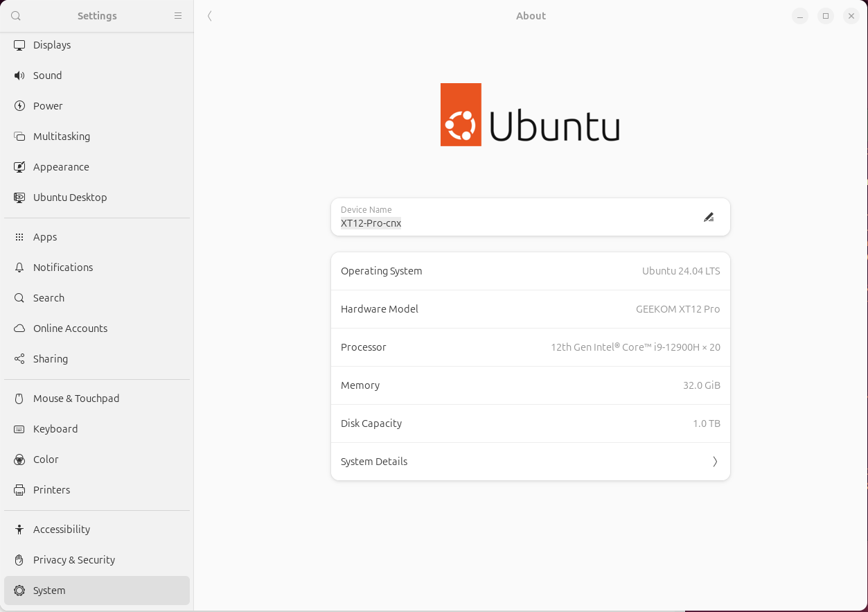Edit device name with pencil icon
Viewport: 868px width, 612px height.
point(709,217)
